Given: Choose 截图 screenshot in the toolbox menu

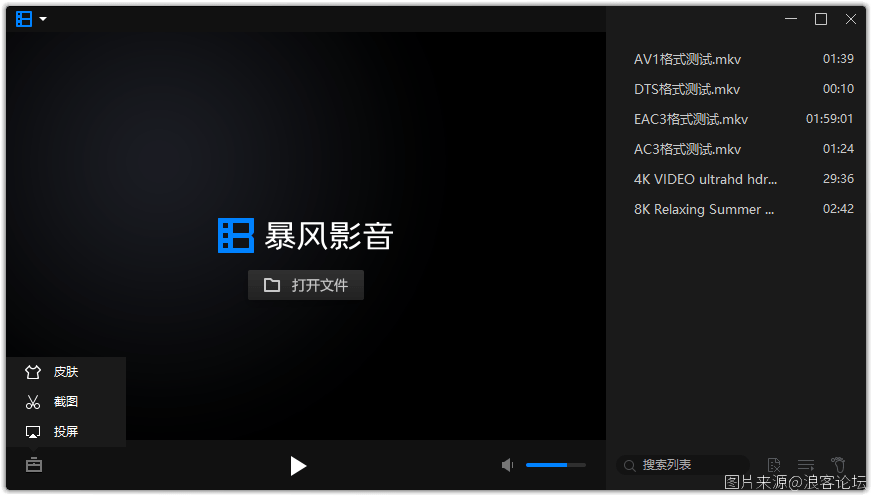Looking at the screenshot, I should (66, 401).
